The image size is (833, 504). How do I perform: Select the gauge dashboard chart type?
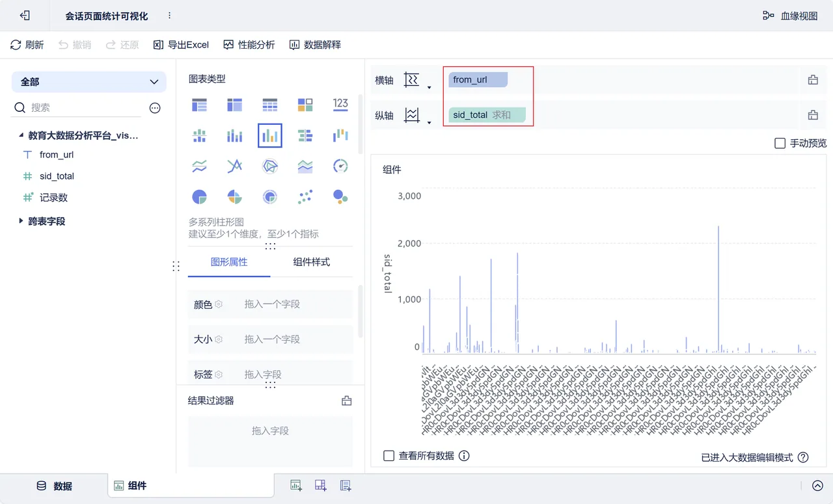tap(340, 166)
